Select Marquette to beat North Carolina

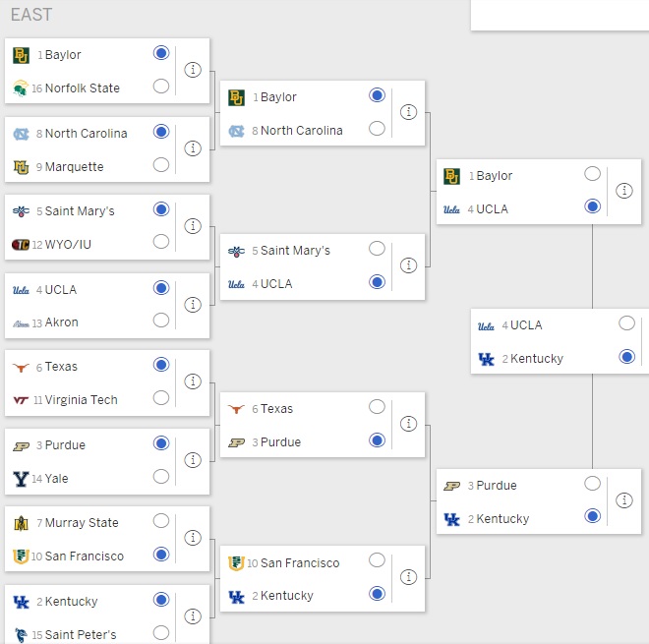(x=161, y=165)
